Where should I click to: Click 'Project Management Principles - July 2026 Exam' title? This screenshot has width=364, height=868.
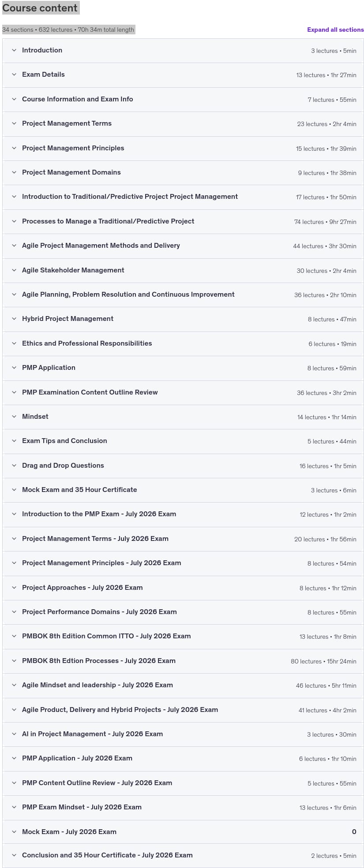[101, 563]
